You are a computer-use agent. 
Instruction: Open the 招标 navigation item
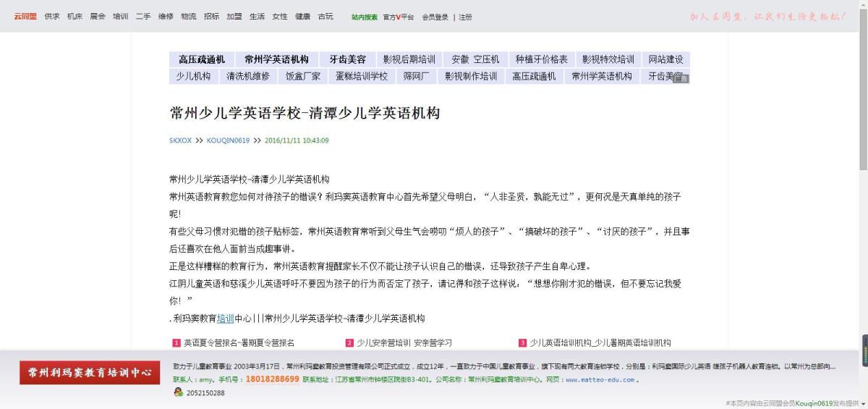pyautogui.click(x=211, y=17)
